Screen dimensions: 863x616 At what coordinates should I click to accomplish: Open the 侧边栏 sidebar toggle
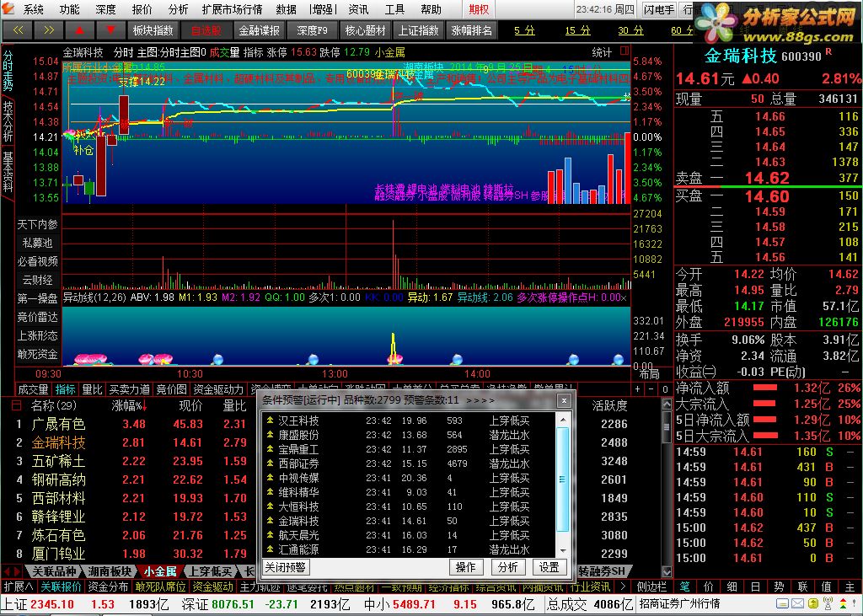click(651, 587)
